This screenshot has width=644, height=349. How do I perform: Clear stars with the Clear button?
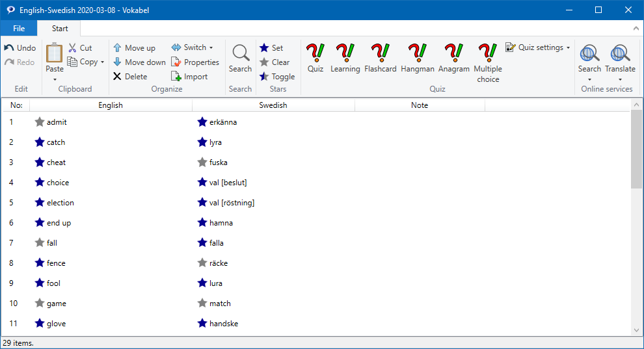coord(275,62)
